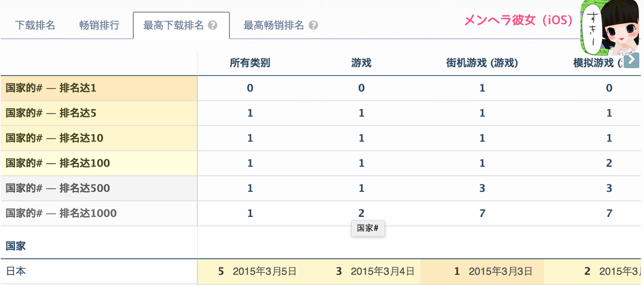This screenshot has height=285, width=644.
Task: Select the 国家的# — 排名达500 row label
Action: click(x=99, y=188)
